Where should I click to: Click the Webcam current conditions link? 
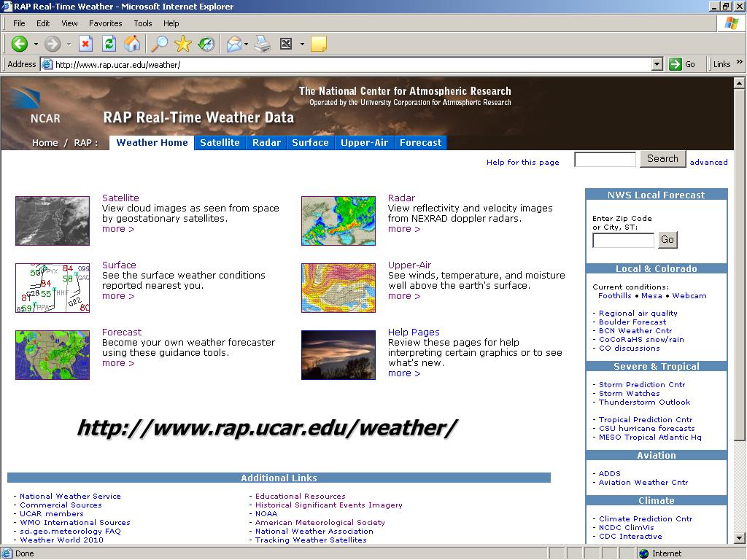(x=689, y=296)
